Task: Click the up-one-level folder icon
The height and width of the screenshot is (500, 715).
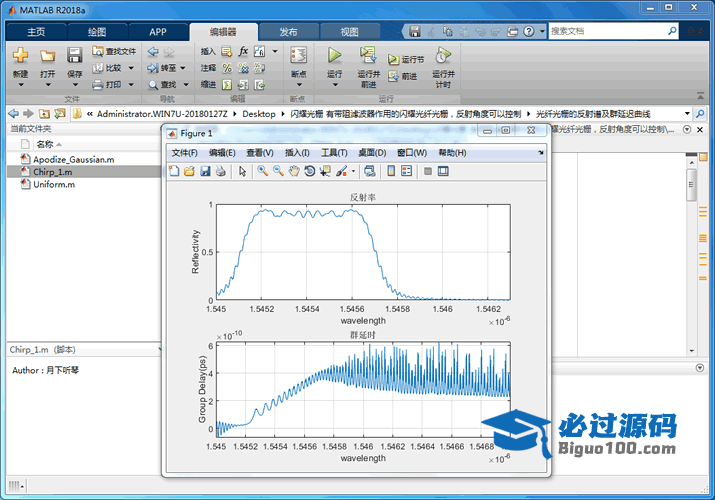Action: (x=44, y=113)
